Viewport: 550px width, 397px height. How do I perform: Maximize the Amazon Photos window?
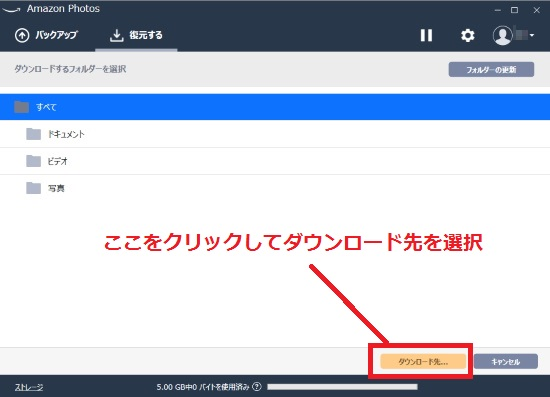pyautogui.click(x=514, y=10)
